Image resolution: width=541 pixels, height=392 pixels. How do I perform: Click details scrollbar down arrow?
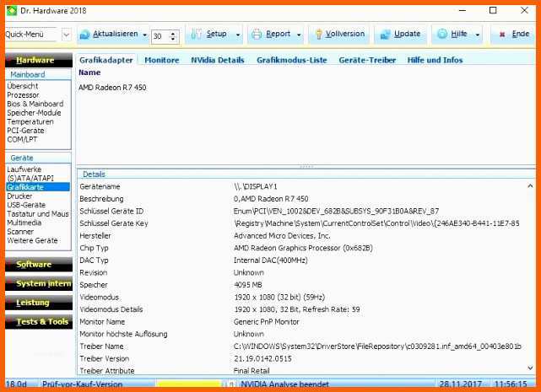tap(530, 368)
